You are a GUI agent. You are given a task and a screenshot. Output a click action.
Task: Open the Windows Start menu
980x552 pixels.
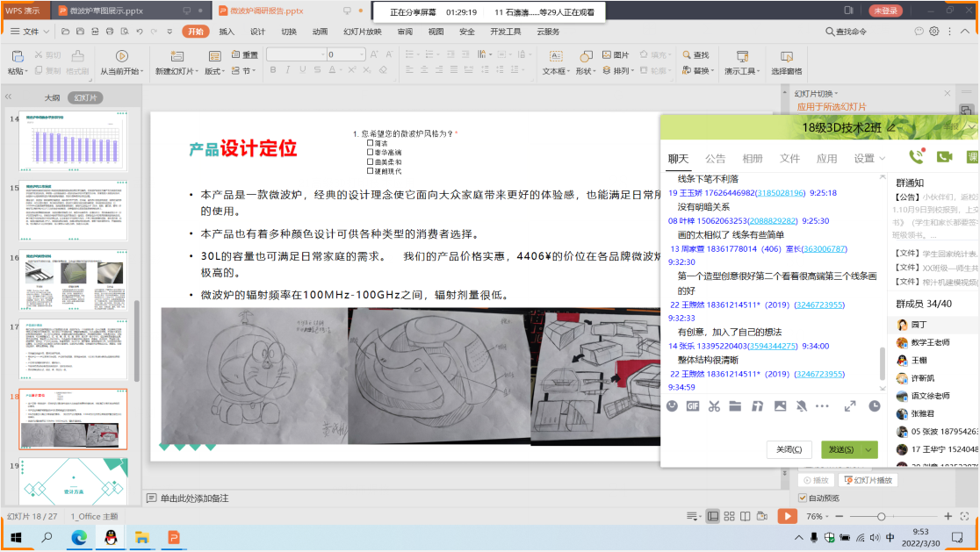[x=16, y=537]
